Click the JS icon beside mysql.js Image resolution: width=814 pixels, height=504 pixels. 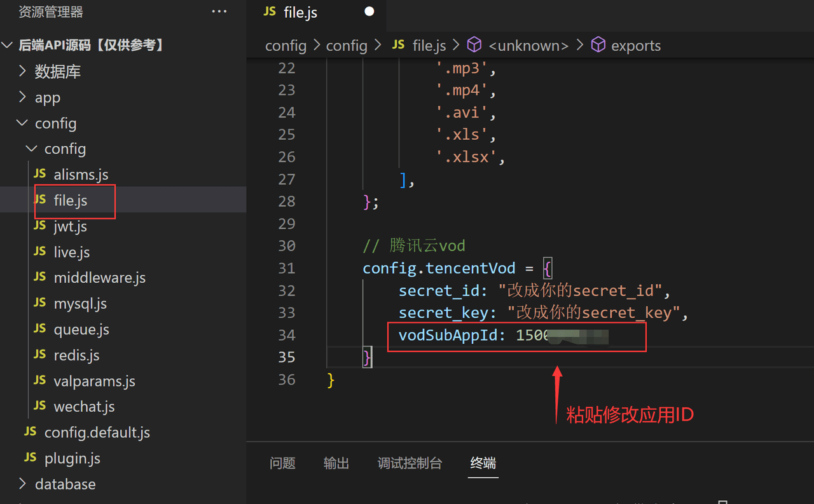39,303
